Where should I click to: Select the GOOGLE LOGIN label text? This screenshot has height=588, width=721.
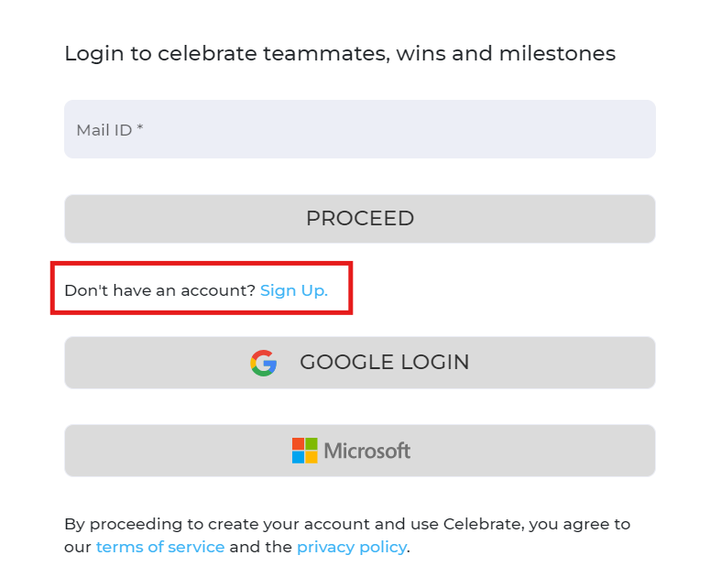click(x=385, y=363)
